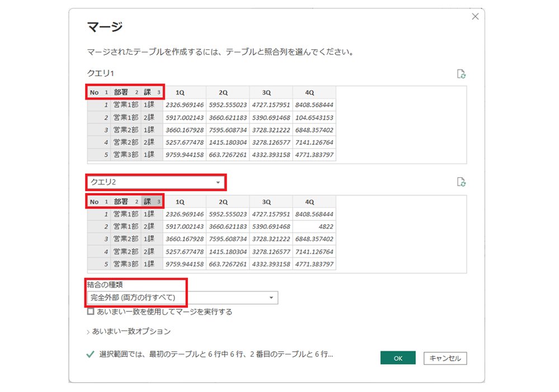Select the 4Q column header in クエリ2 table

click(x=314, y=201)
